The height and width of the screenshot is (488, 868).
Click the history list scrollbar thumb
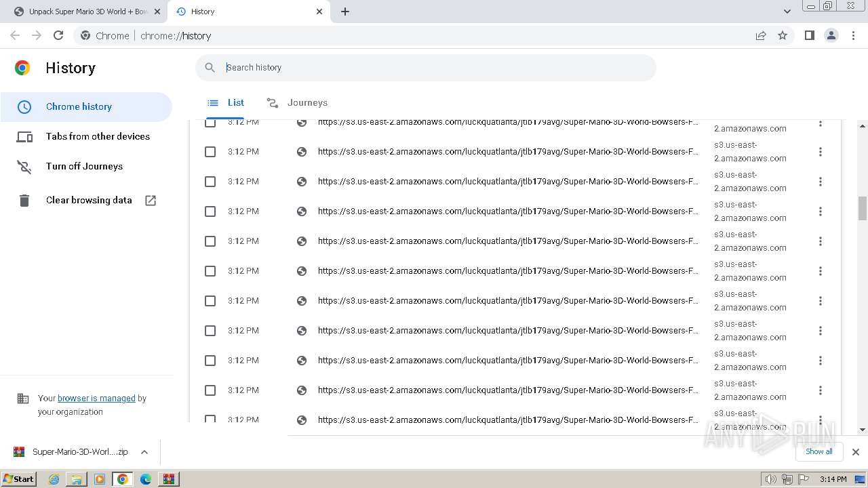(863, 209)
